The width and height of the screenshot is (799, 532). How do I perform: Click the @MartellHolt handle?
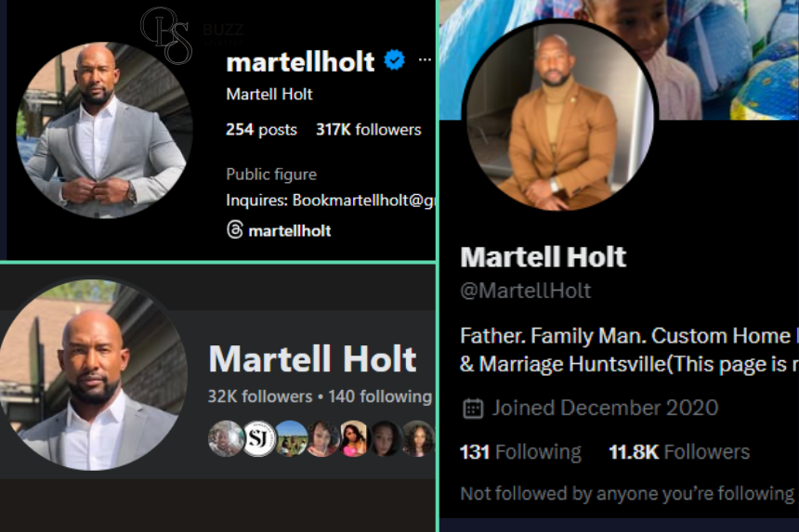pos(525,291)
